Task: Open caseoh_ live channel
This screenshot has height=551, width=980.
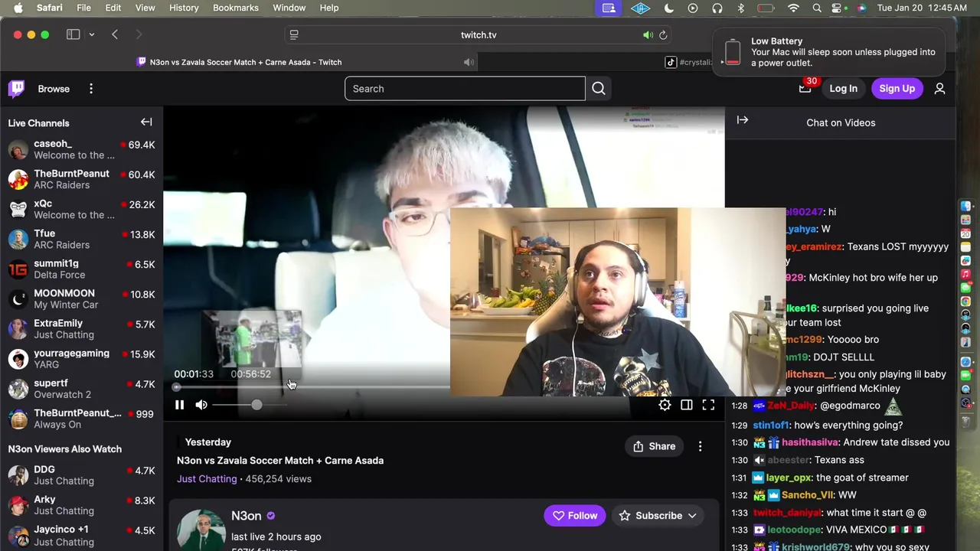Action: click(81, 149)
